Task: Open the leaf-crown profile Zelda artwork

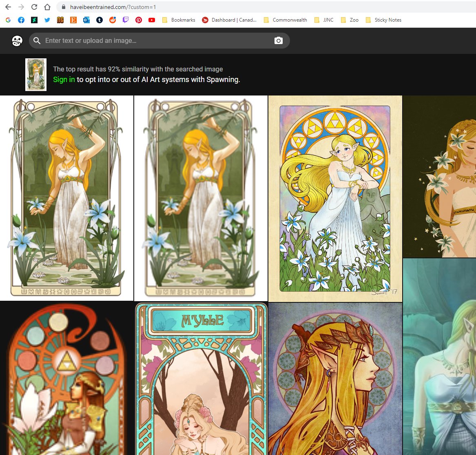Action: click(x=335, y=379)
